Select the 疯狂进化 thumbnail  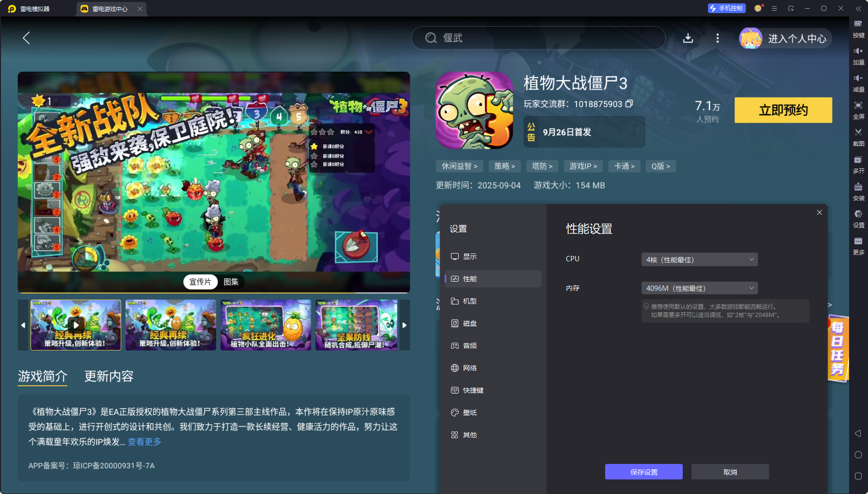(x=266, y=325)
